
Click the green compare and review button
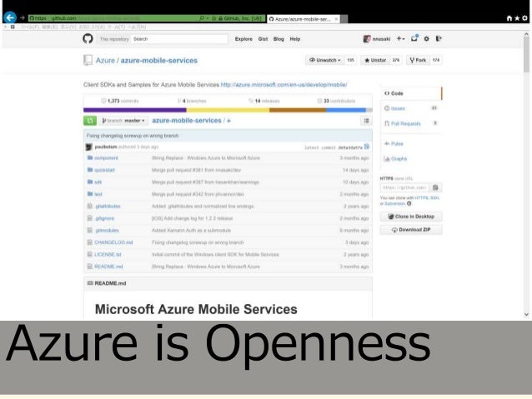click(x=90, y=121)
